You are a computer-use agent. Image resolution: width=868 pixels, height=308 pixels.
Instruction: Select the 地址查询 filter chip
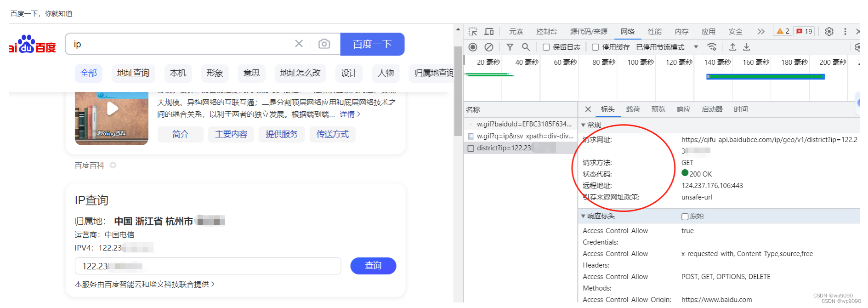(133, 73)
